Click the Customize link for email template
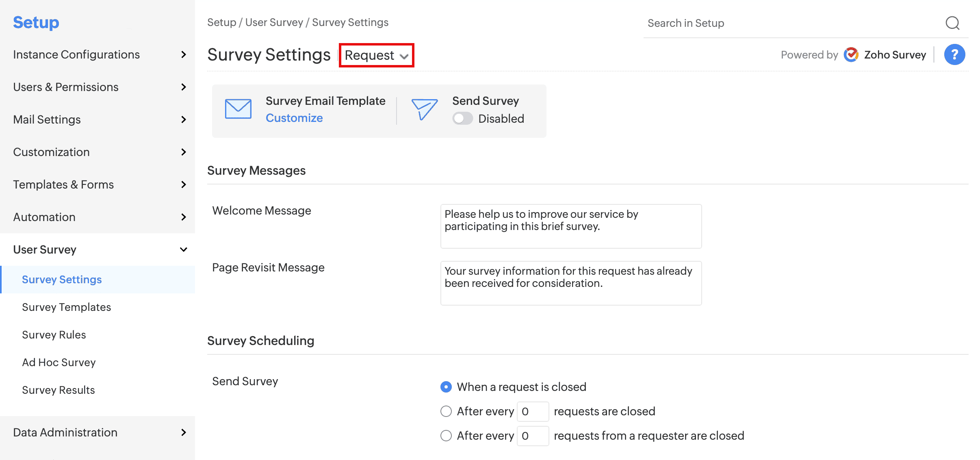Image resolution: width=980 pixels, height=460 pixels. click(x=294, y=118)
